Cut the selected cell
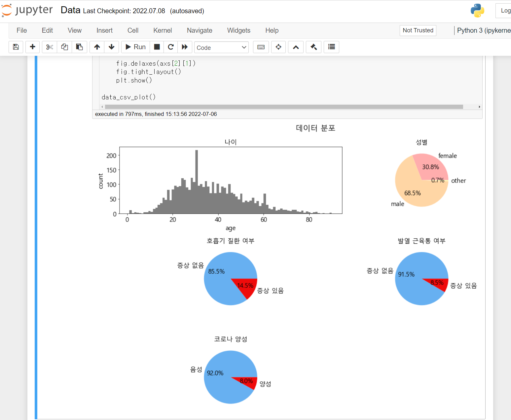The height and width of the screenshot is (420, 511). [49, 47]
